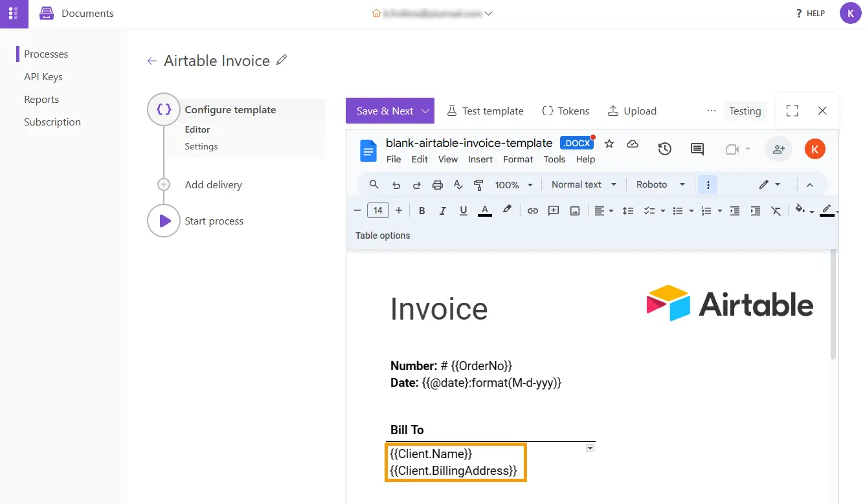Open the Tools menu
The height and width of the screenshot is (504, 865).
pos(554,159)
